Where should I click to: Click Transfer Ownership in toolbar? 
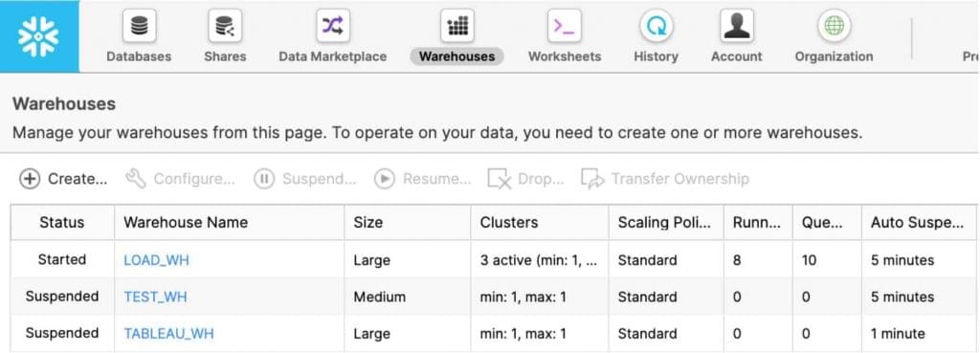(x=664, y=179)
